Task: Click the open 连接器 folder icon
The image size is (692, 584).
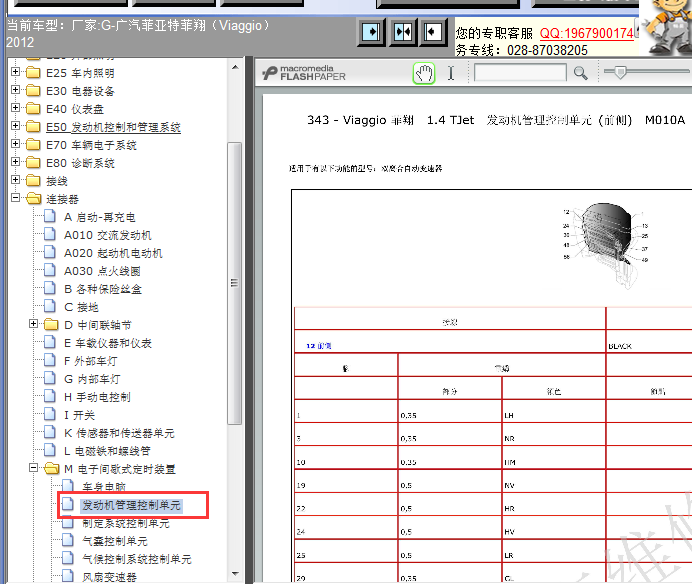Action: point(33,199)
